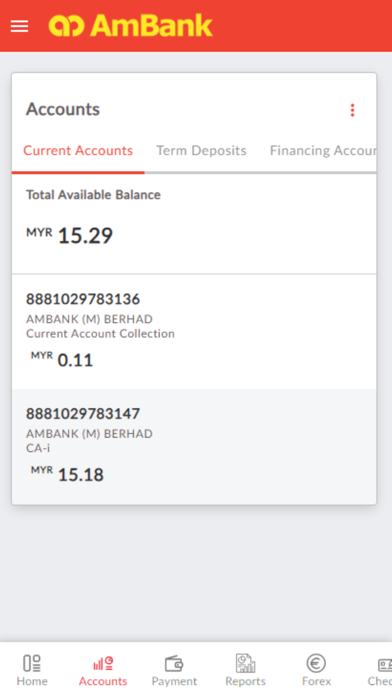Click the Accounts card heading
This screenshot has height=696, width=392.
(x=63, y=109)
